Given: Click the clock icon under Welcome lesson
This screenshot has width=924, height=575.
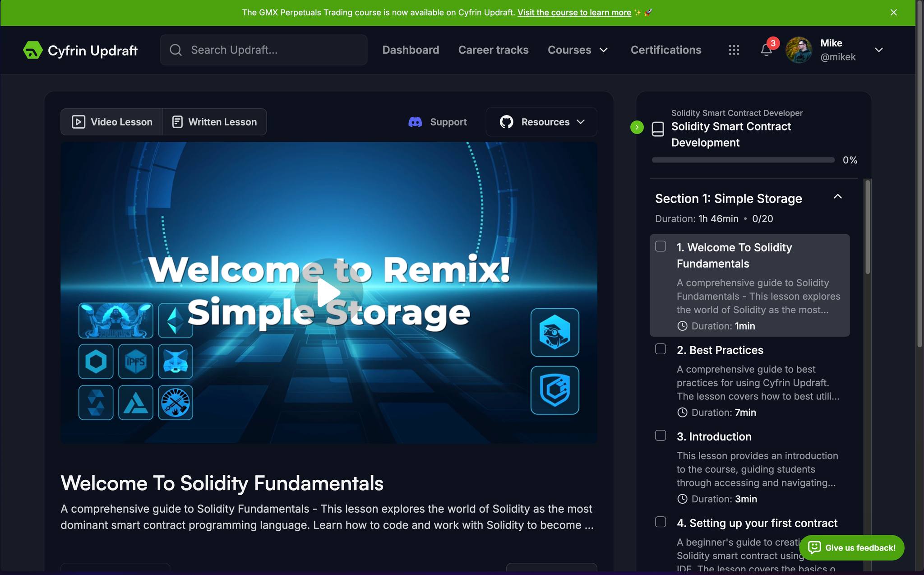Looking at the screenshot, I should (x=683, y=326).
